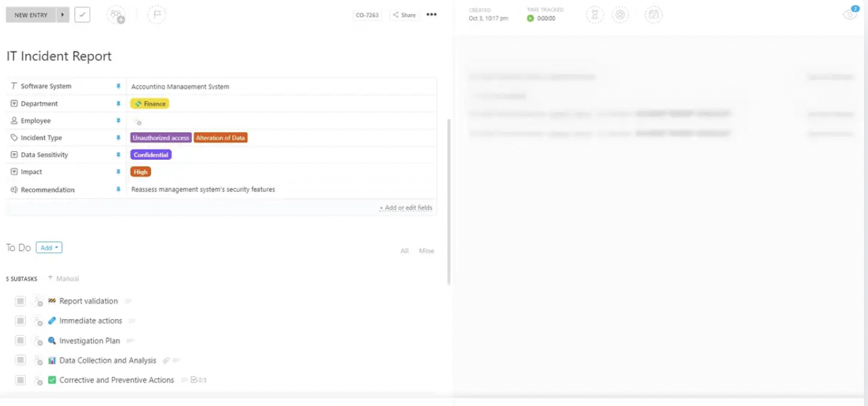Screen dimensions: 868x406
Task: View description icon of Report validation
Action: (x=128, y=301)
